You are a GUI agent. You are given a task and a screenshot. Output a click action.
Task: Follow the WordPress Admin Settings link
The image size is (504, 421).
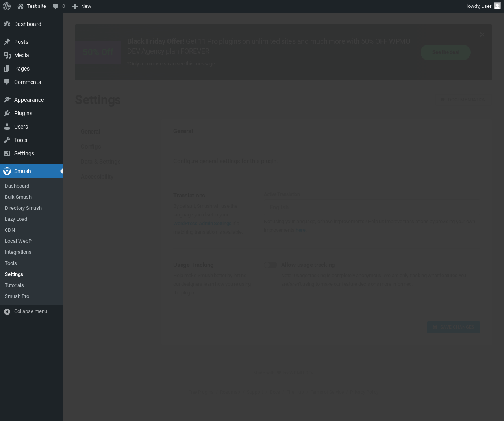202,224
